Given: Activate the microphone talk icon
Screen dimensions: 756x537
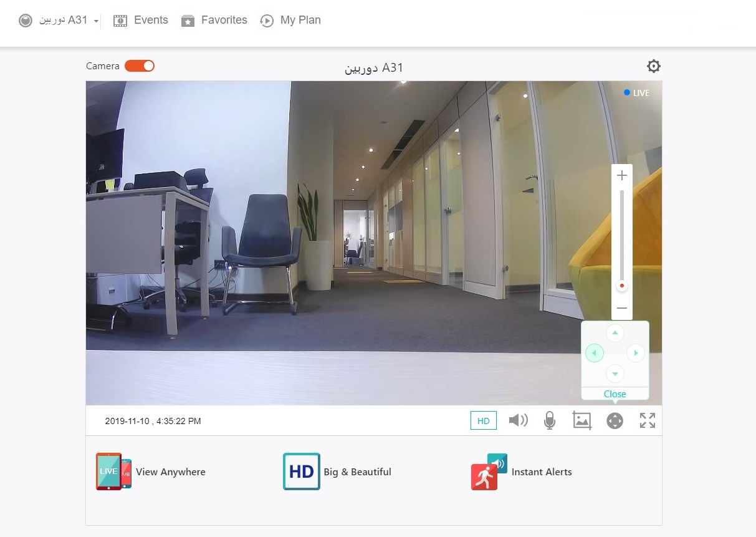Looking at the screenshot, I should (549, 421).
